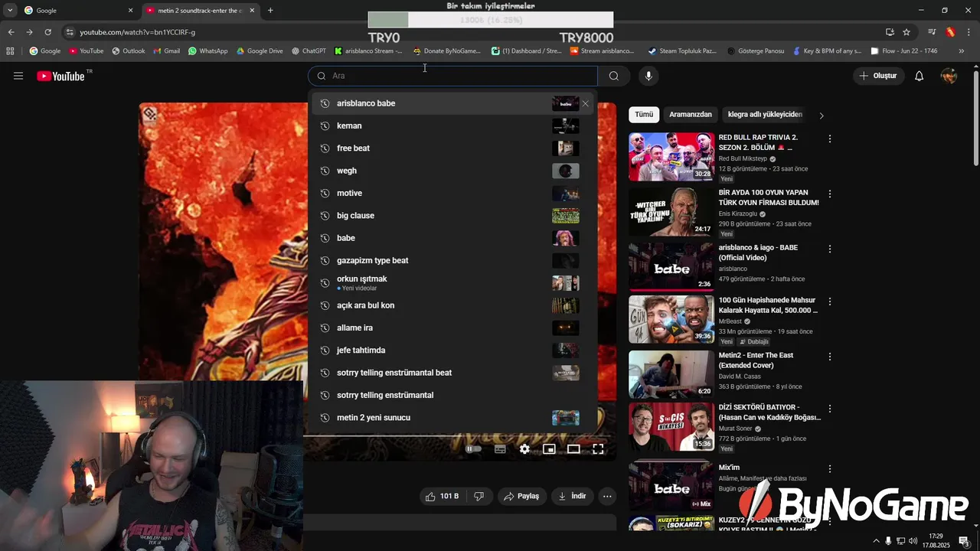Open options for Metin2 Enter The East video
The image size is (980, 551).
[x=829, y=357]
